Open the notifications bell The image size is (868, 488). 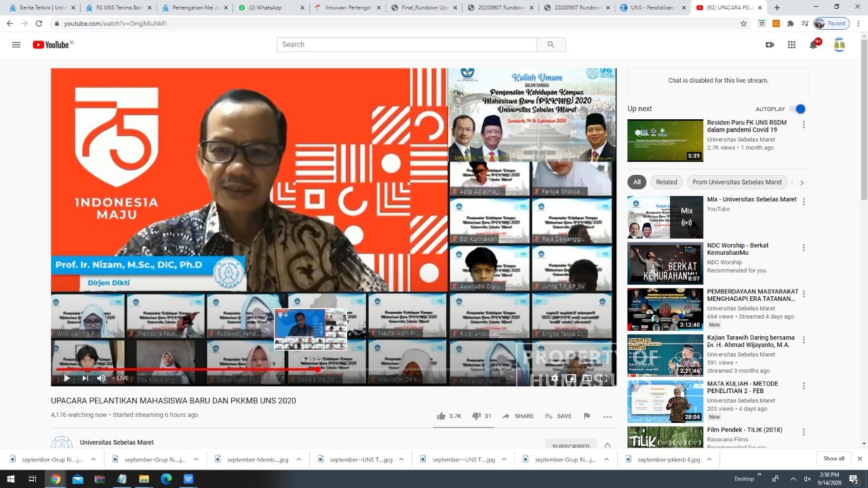click(814, 45)
